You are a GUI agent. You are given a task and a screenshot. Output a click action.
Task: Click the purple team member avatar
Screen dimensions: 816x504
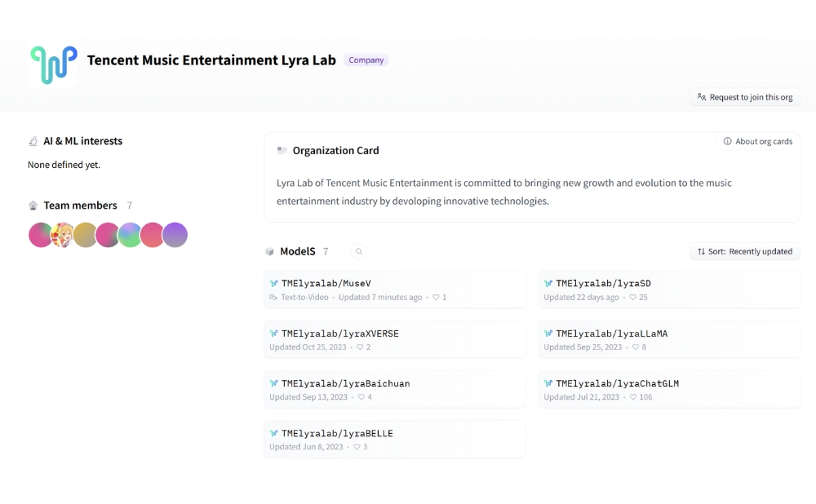175,235
